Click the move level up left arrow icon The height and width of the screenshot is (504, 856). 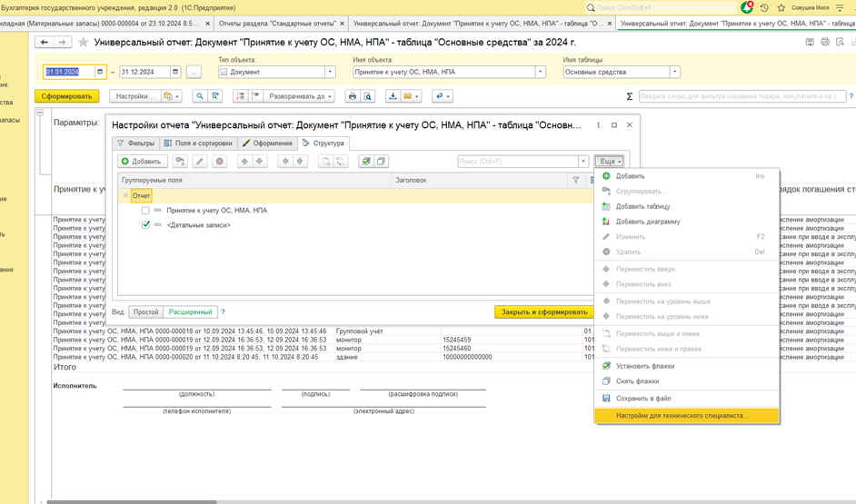click(x=284, y=161)
